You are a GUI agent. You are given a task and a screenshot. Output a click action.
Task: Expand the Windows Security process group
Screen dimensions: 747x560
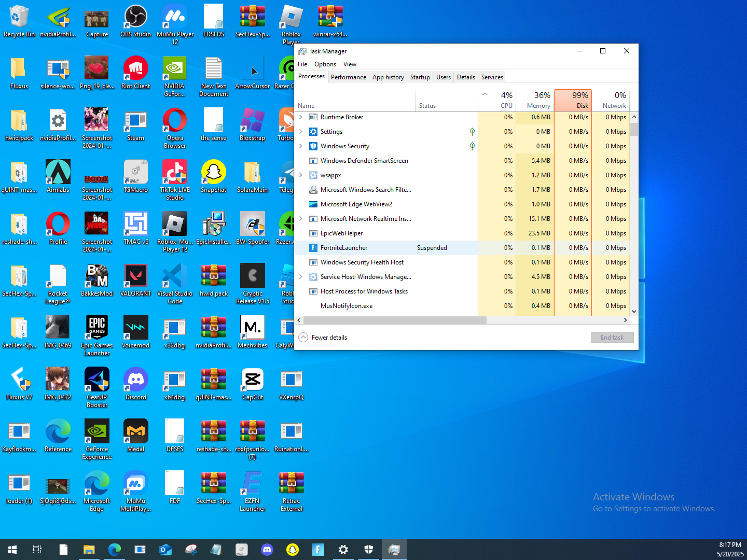point(301,146)
